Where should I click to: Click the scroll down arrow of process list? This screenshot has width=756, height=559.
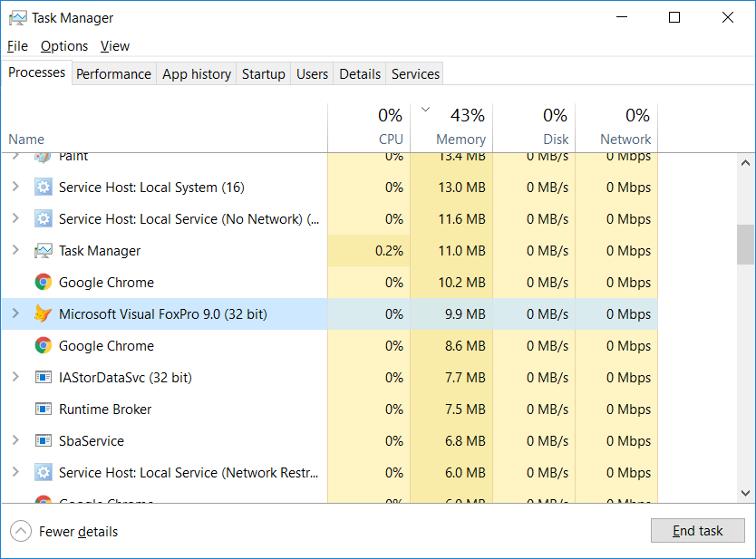pos(745,493)
